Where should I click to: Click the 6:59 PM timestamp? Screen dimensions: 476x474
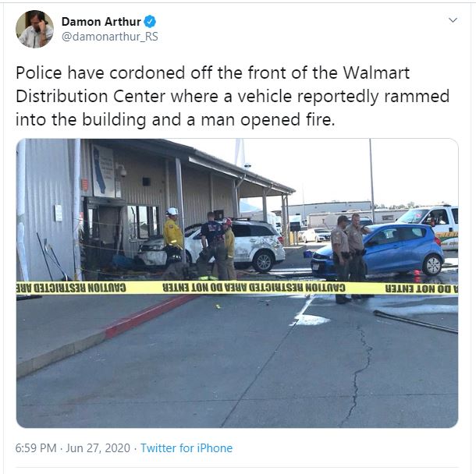36,448
